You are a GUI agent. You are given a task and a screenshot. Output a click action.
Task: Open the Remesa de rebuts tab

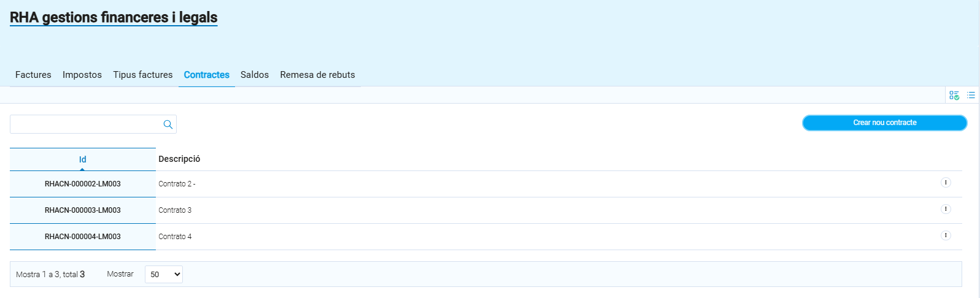click(317, 75)
